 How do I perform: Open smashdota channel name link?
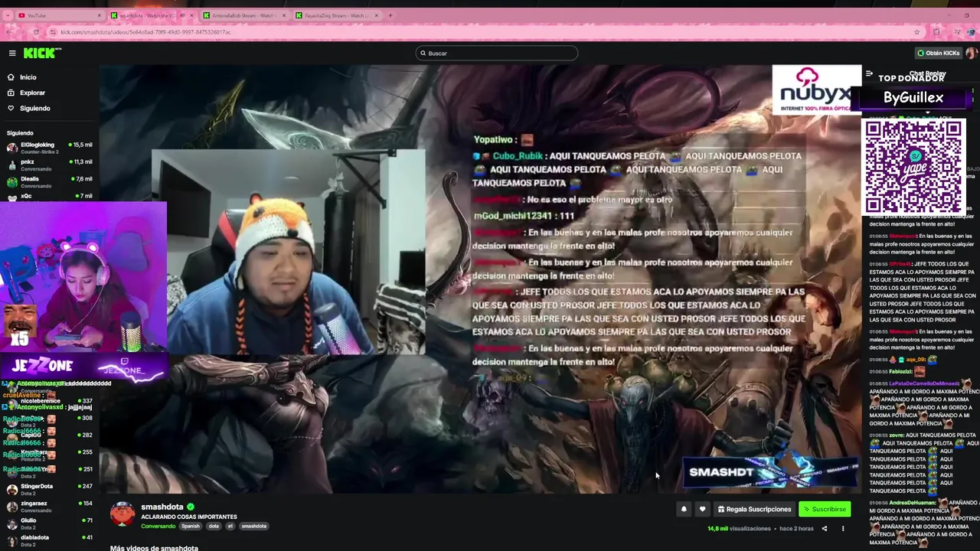tap(162, 507)
